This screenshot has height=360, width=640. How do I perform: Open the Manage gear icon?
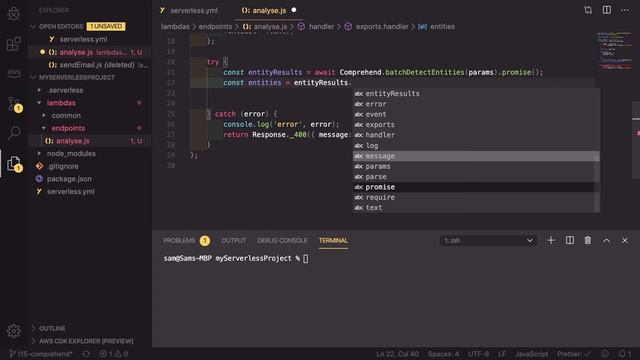point(14,331)
